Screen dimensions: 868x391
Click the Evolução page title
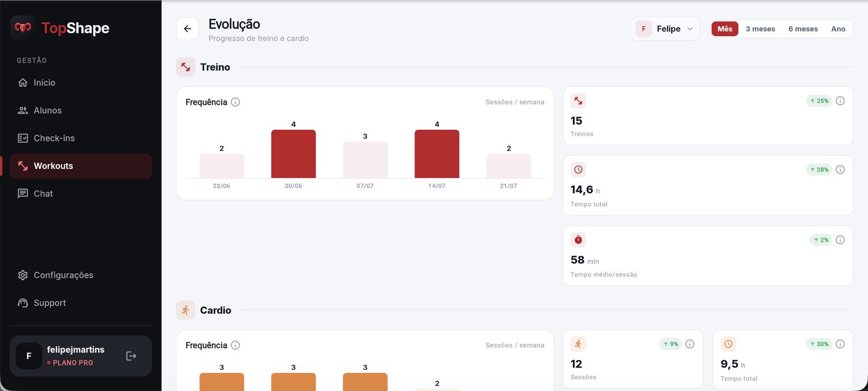[x=234, y=24]
